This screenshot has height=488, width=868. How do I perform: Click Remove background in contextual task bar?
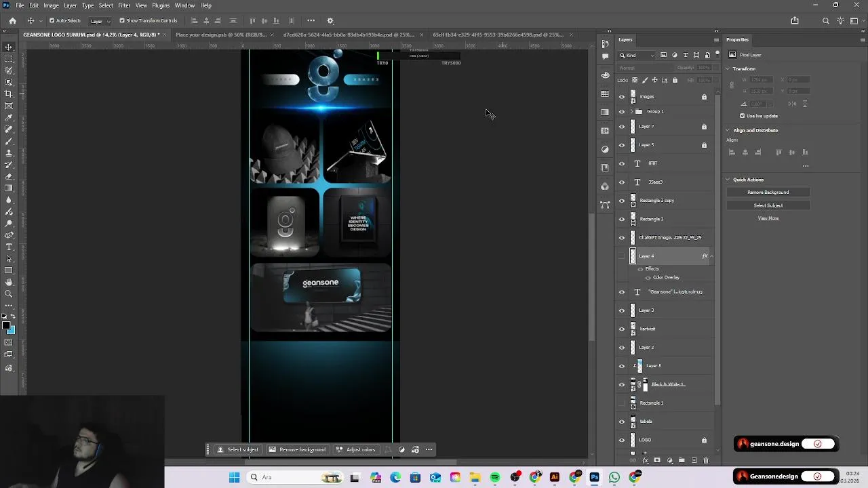[x=298, y=449]
